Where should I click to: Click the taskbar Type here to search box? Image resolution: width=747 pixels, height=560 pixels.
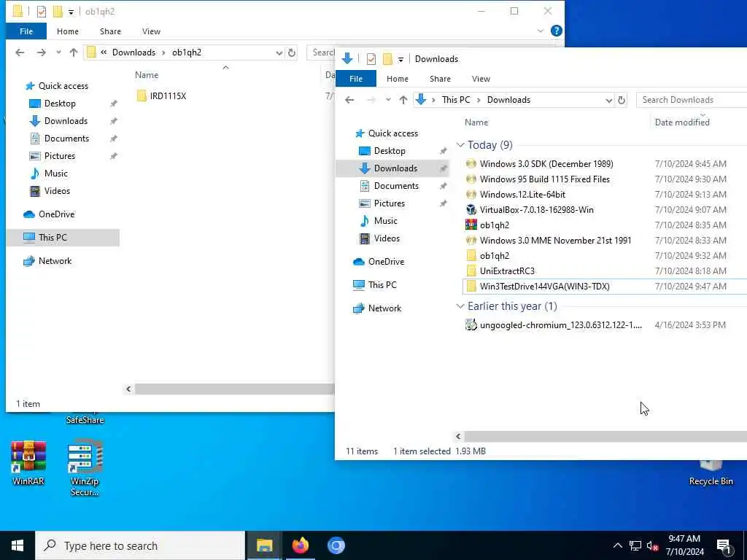(x=140, y=545)
